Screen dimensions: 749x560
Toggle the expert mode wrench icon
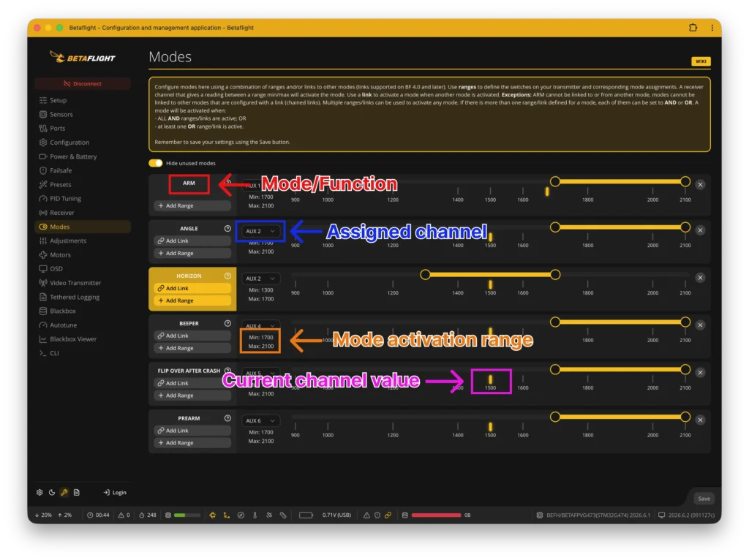pyautogui.click(x=64, y=492)
